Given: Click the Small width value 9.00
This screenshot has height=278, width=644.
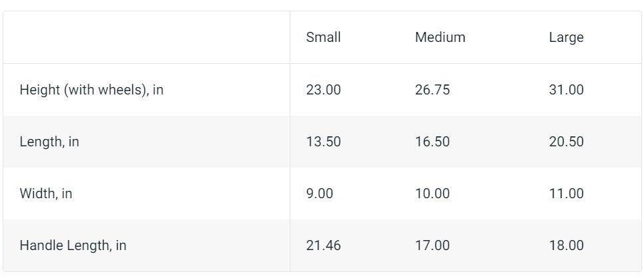Looking at the screenshot, I should point(319,194).
